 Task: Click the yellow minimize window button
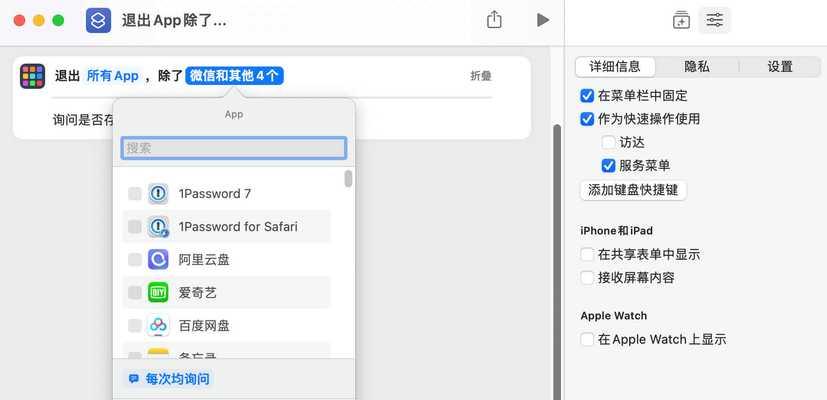[x=39, y=21]
